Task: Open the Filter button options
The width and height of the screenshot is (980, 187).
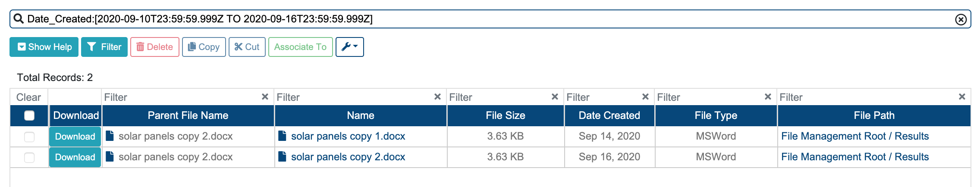Action: click(x=104, y=47)
